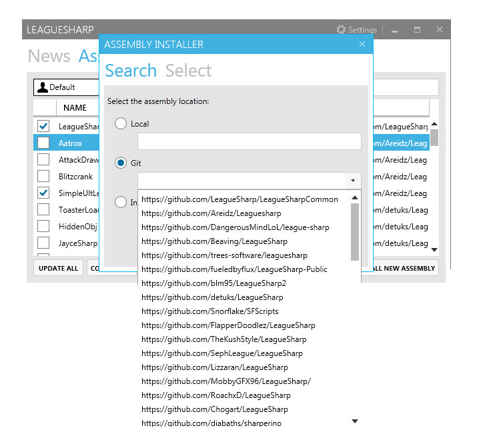
Task: Choose Areidz/Leaguesharp repository URL
Action: tap(211, 213)
